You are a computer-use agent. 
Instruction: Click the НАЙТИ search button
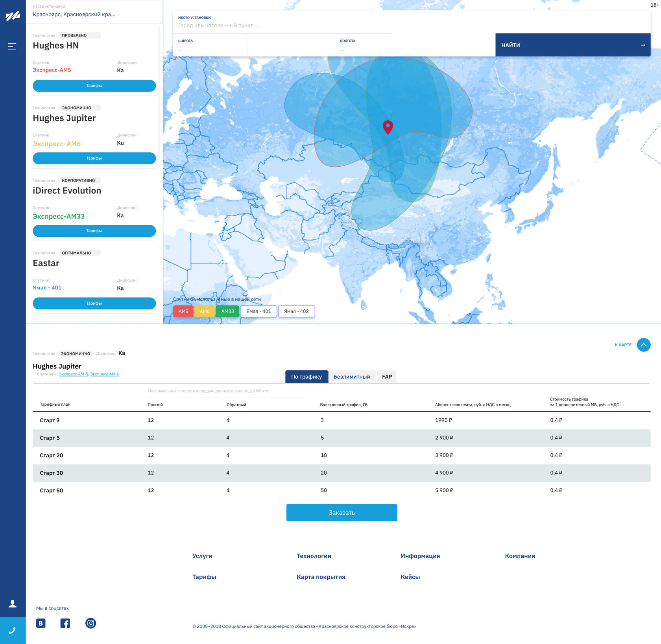click(573, 45)
